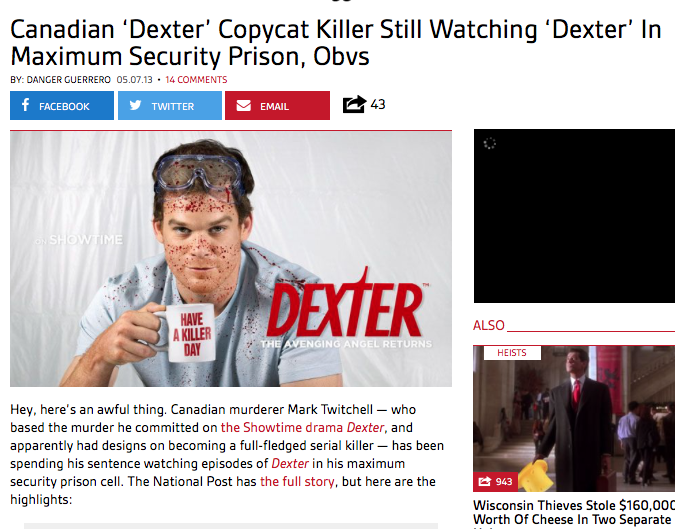The image size is (675, 529).
Task: Click the red italic Dexter link
Action: coord(290,464)
